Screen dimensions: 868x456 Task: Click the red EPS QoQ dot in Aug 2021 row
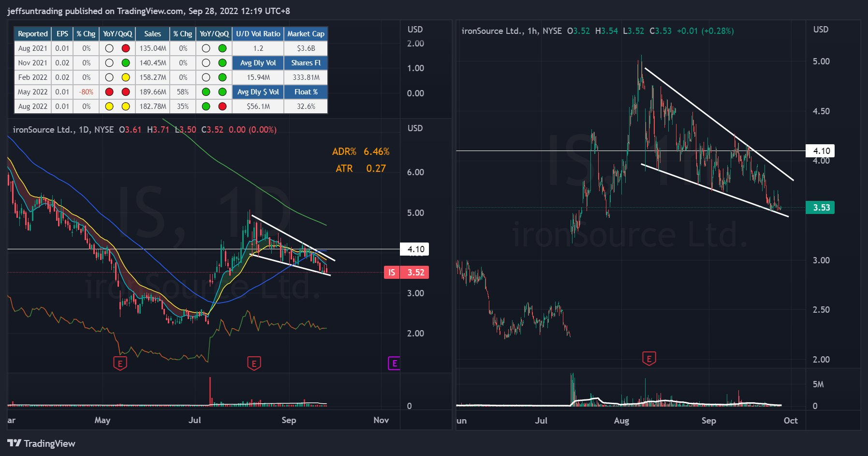click(x=126, y=48)
